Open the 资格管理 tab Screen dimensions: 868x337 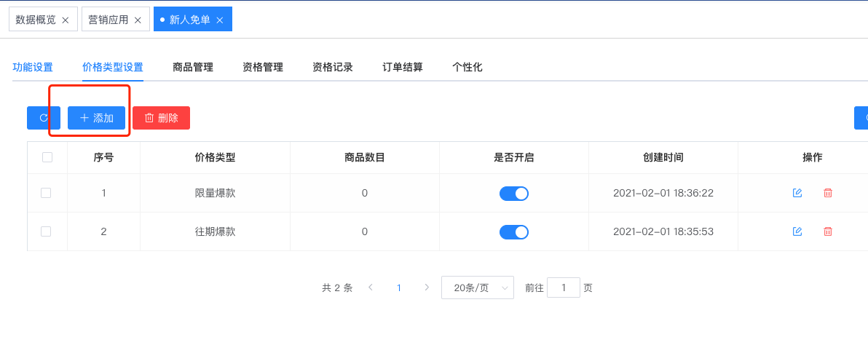pos(263,68)
